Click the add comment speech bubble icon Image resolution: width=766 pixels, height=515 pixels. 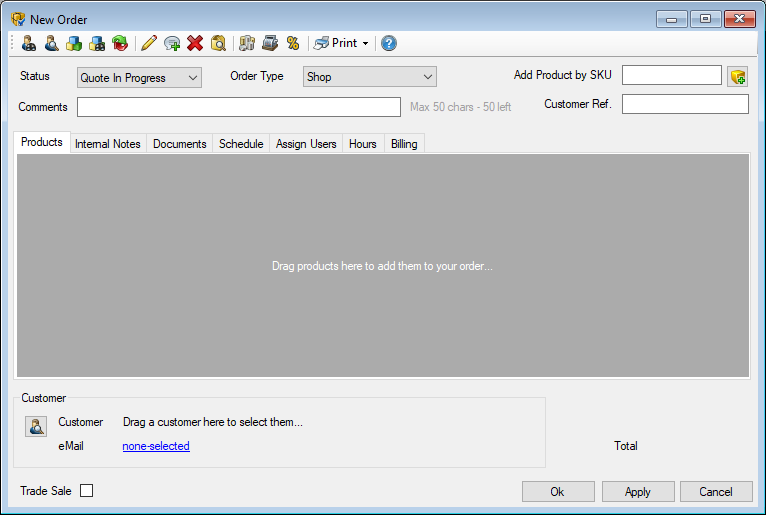coord(172,43)
